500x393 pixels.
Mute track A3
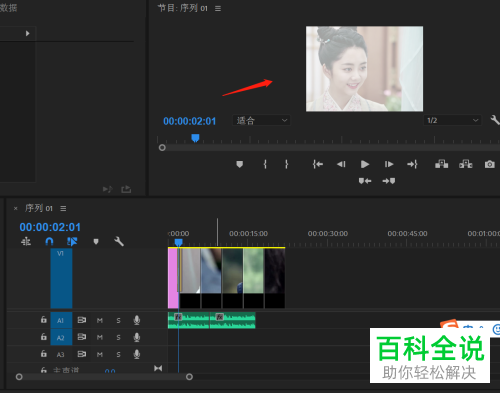100,354
